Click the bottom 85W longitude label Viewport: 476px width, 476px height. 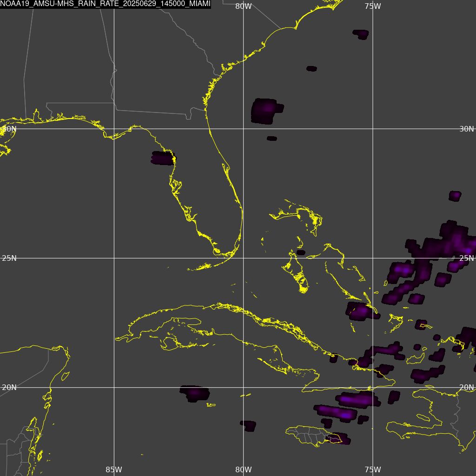point(114,469)
